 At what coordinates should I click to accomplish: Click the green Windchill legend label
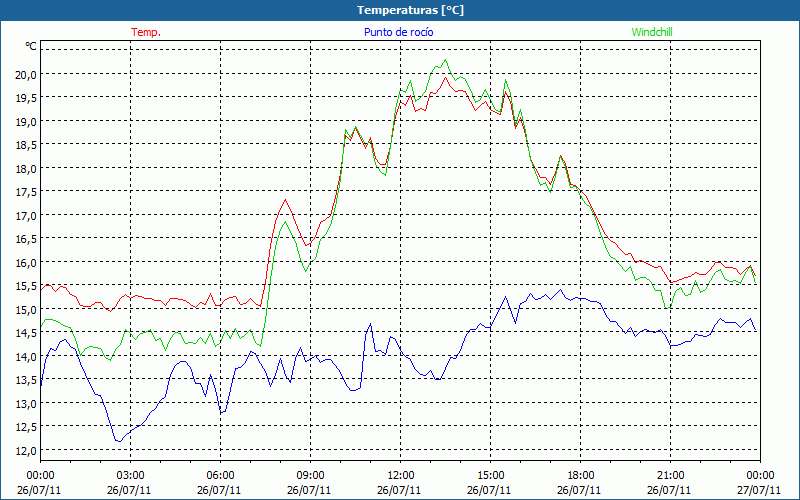(652, 32)
